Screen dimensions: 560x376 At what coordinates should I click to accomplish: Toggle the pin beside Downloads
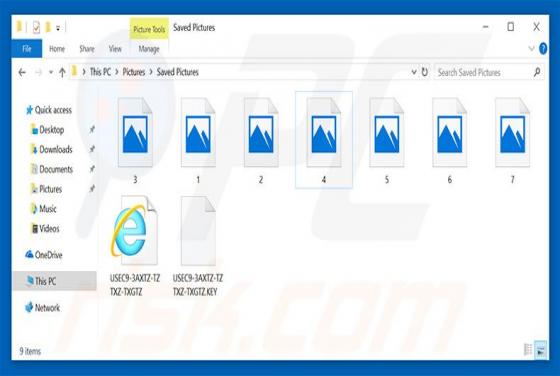(x=92, y=149)
